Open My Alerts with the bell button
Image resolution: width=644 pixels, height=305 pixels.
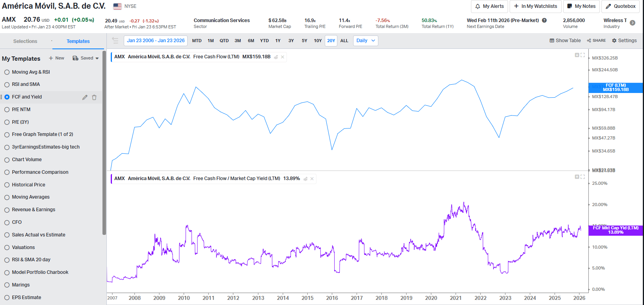pos(489,6)
